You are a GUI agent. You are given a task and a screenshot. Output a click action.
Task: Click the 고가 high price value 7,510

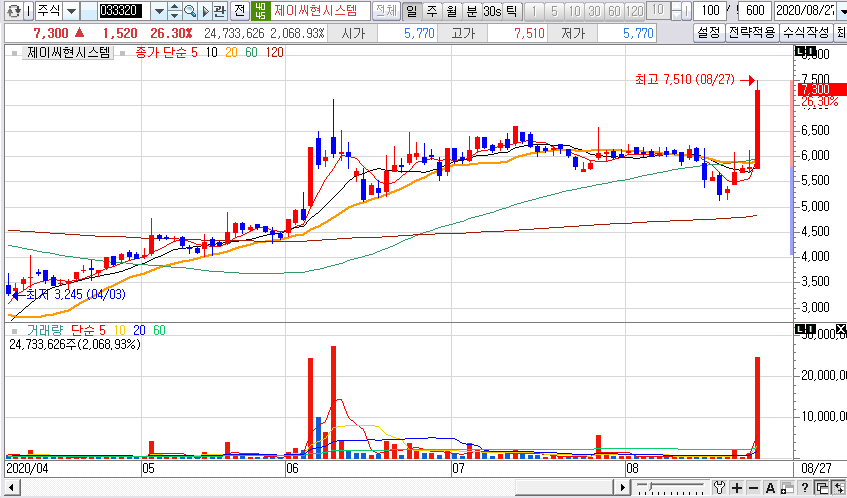[x=529, y=33]
